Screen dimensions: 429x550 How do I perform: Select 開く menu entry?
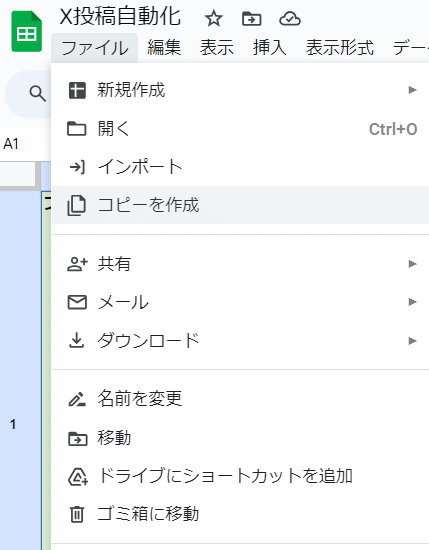tap(240, 129)
